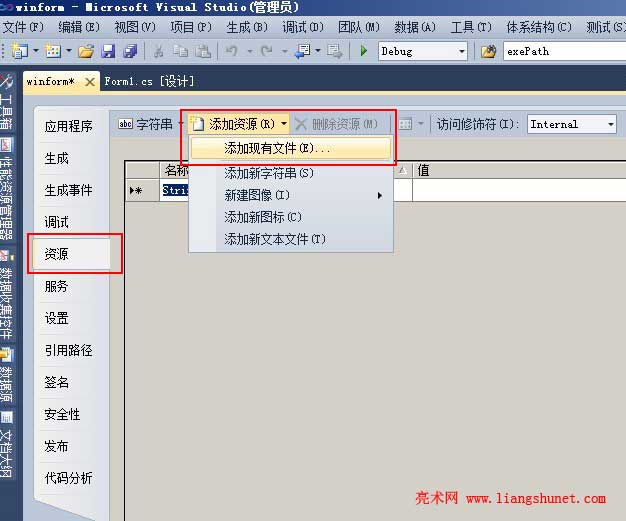Click the disabled Remove Resource button
The width and height of the screenshot is (626, 521).
(x=336, y=124)
